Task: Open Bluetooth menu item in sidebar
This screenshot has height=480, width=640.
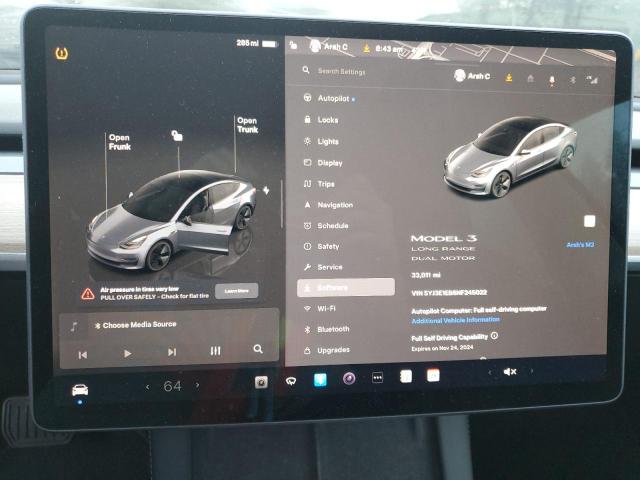Action: 326,329
